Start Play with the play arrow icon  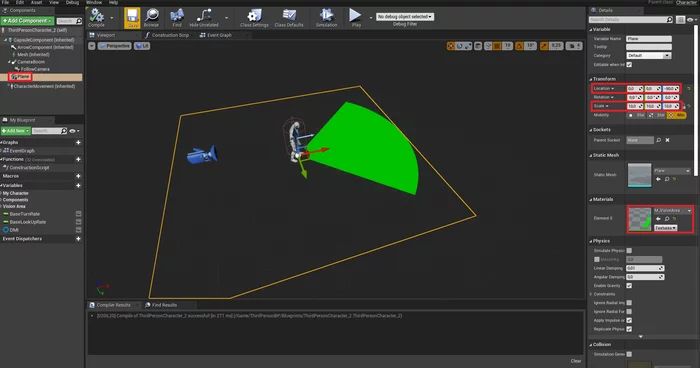pyautogui.click(x=355, y=17)
